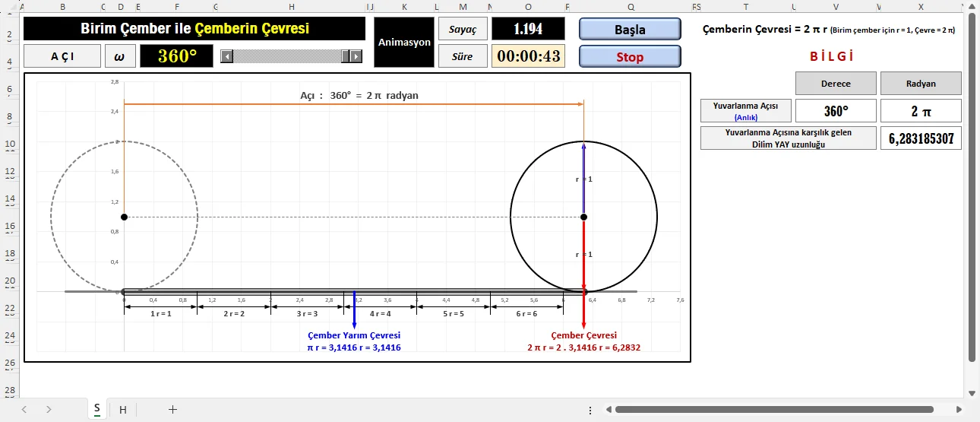
Task: Click previous sheet navigation arrow
Action: coord(24,409)
